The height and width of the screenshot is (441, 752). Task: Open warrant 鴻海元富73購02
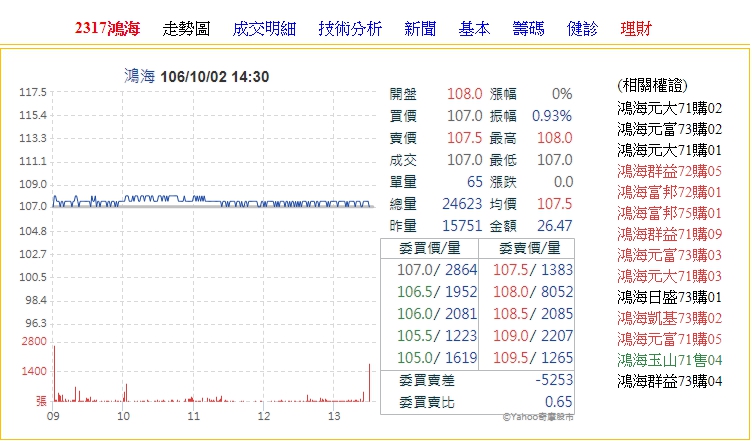(669, 129)
